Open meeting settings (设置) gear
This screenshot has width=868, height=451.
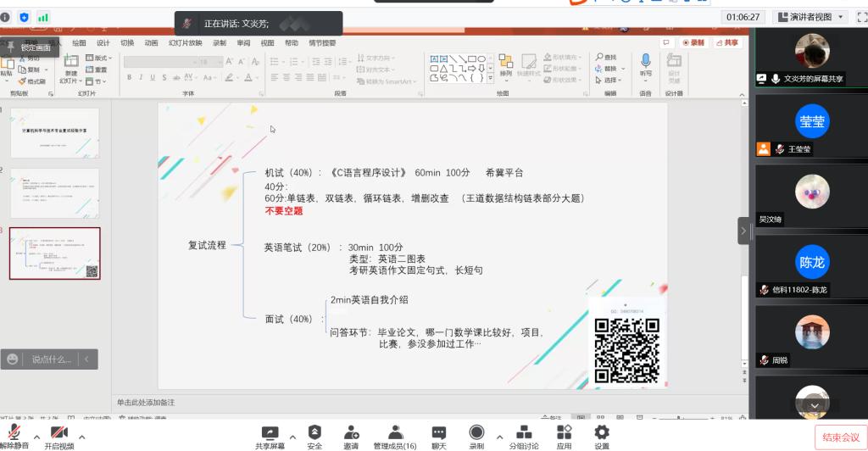click(x=602, y=434)
